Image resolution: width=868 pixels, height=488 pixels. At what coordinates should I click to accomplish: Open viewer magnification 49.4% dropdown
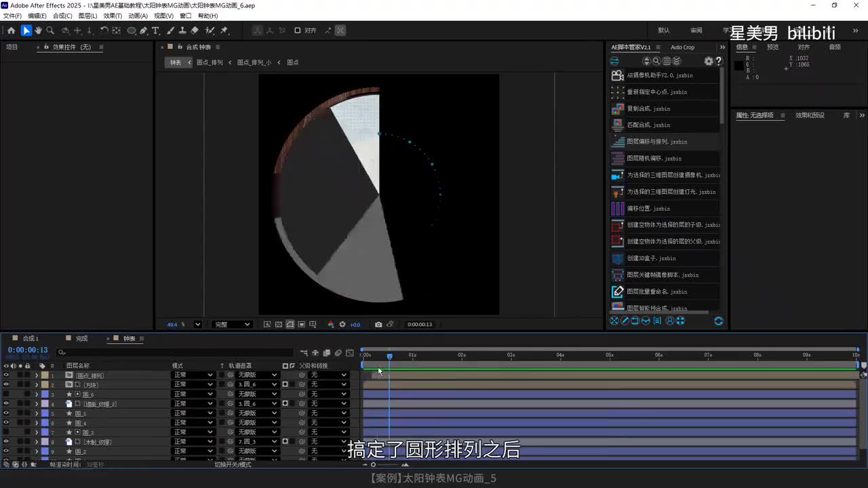pos(197,324)
